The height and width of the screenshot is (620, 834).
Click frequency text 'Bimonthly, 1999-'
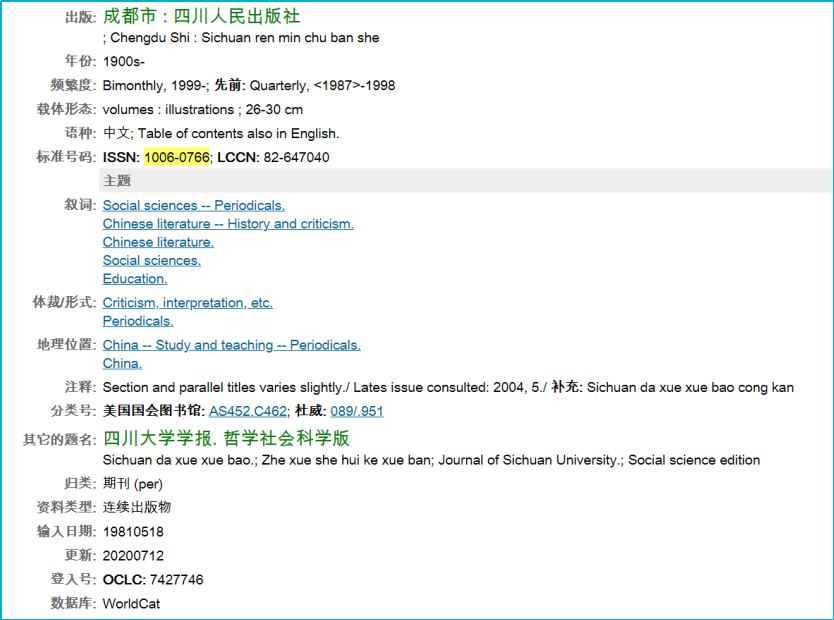coord(154,86)
